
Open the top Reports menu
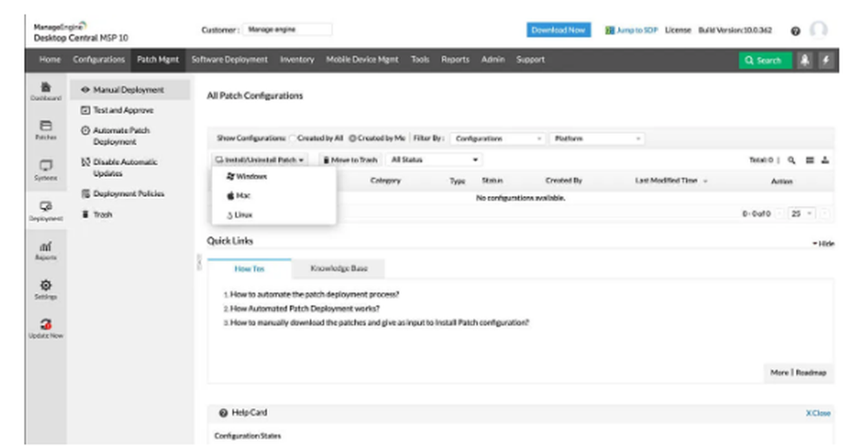455,60
